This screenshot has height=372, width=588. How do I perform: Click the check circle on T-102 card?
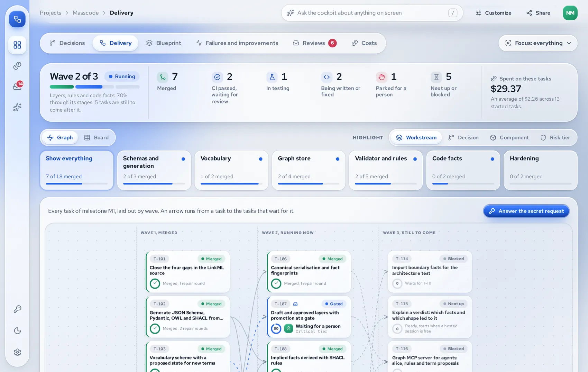(155, 328)
